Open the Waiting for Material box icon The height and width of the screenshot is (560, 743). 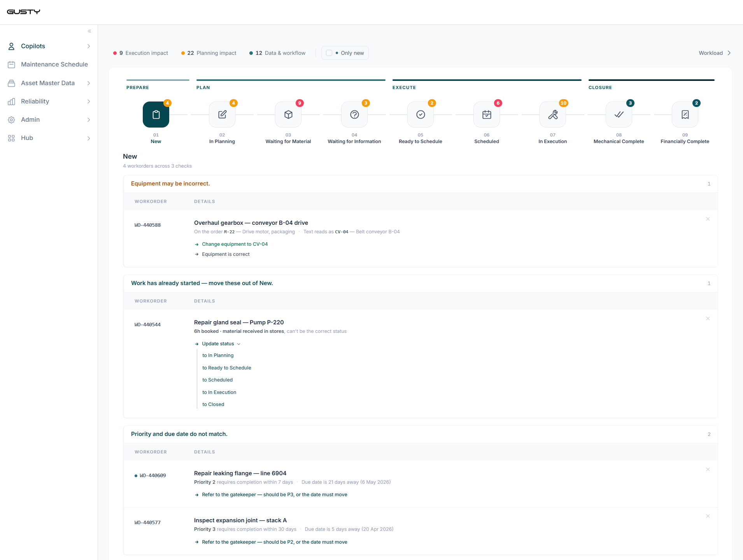click(x=288, y=114)
